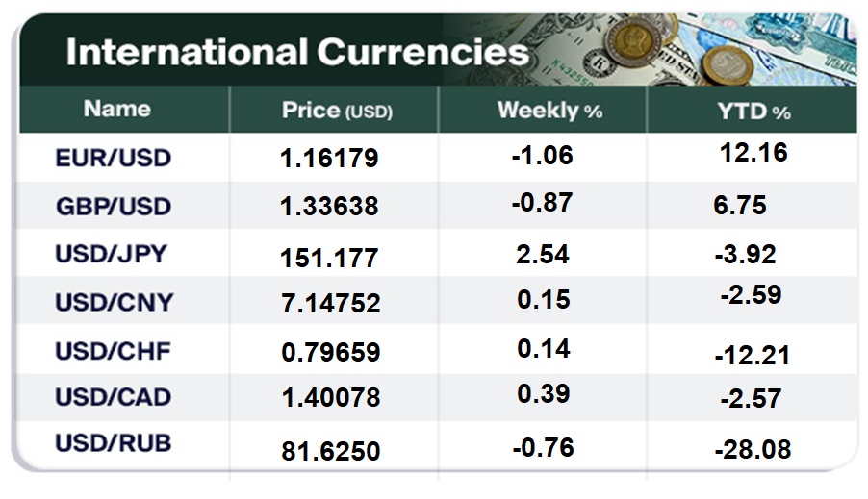868x499 pixels.
Task: Click the GBP/USD weekly change -0.87
Action: point(543,203)
